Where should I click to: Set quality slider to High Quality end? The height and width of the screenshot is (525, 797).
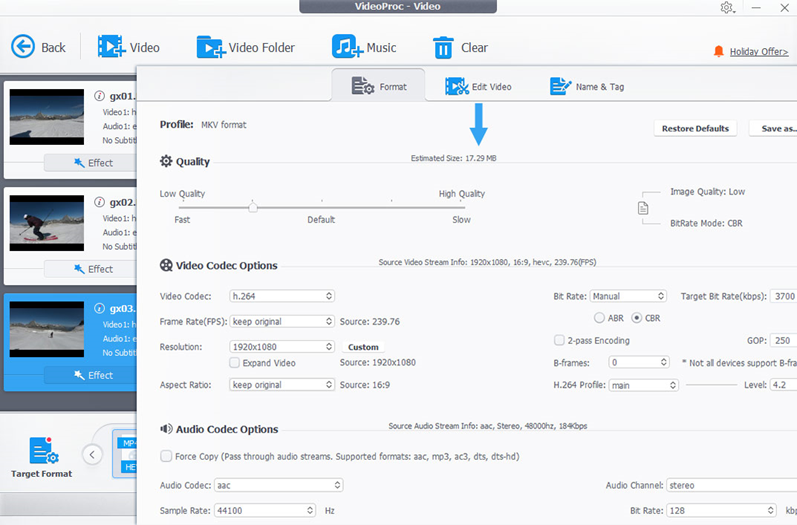462,207
